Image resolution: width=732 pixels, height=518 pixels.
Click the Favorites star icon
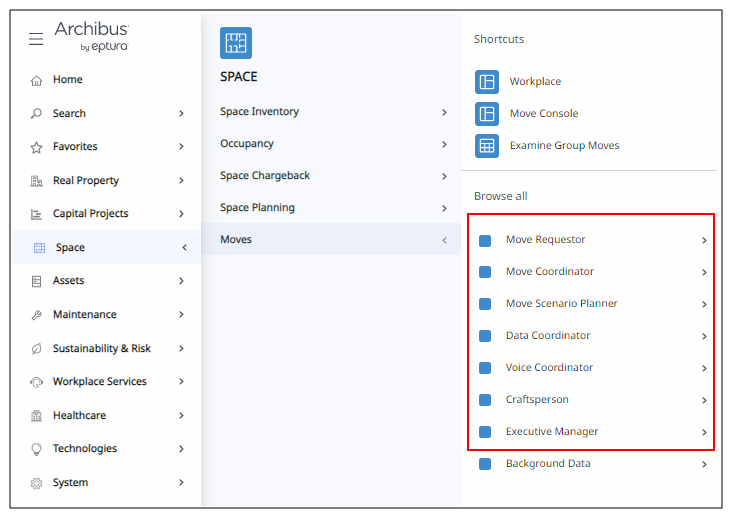pos(36,147)
